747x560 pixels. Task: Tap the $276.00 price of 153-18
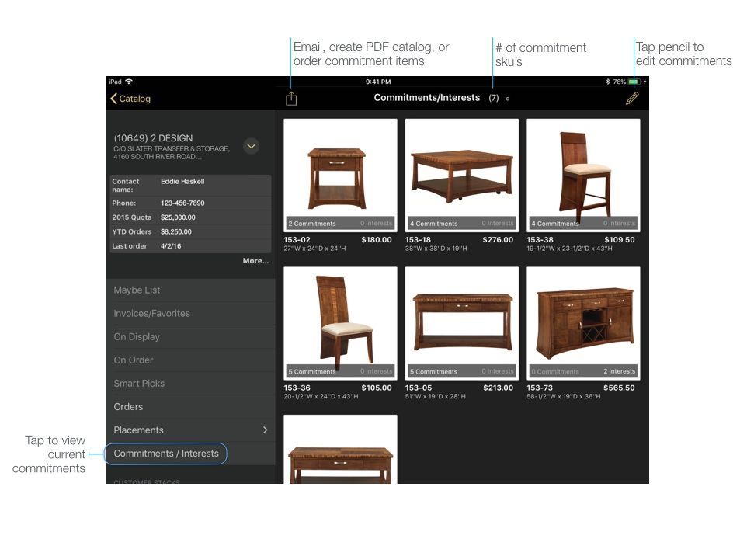pyautogui.click(x=498, y=240)
